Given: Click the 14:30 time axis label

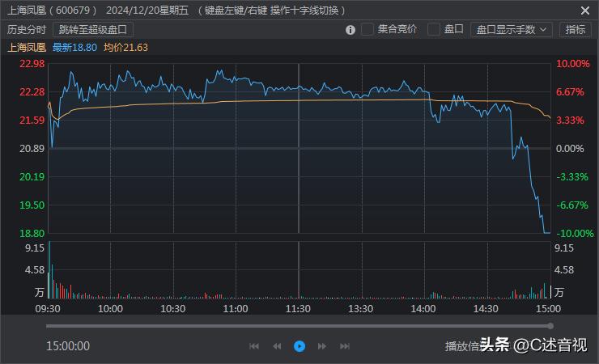Looking at the screenshot, I should click(x=486, y=309).
